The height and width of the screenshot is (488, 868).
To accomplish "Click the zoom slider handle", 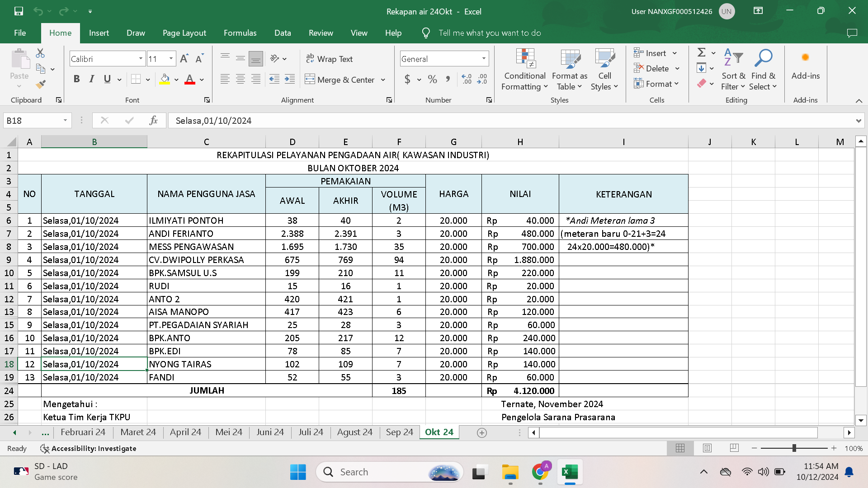I will 794,448.
